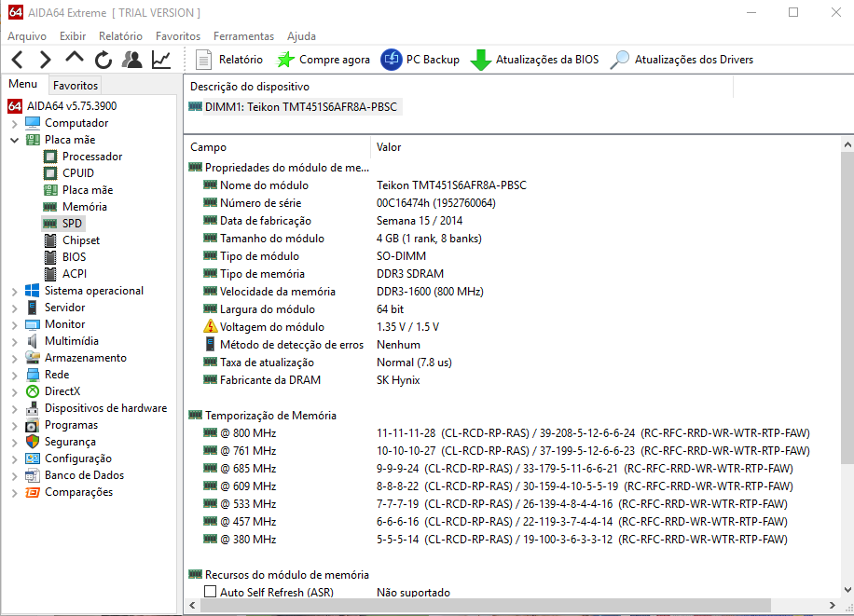
Task: Expand the Sistema operacional node
Action: point(15,292)
